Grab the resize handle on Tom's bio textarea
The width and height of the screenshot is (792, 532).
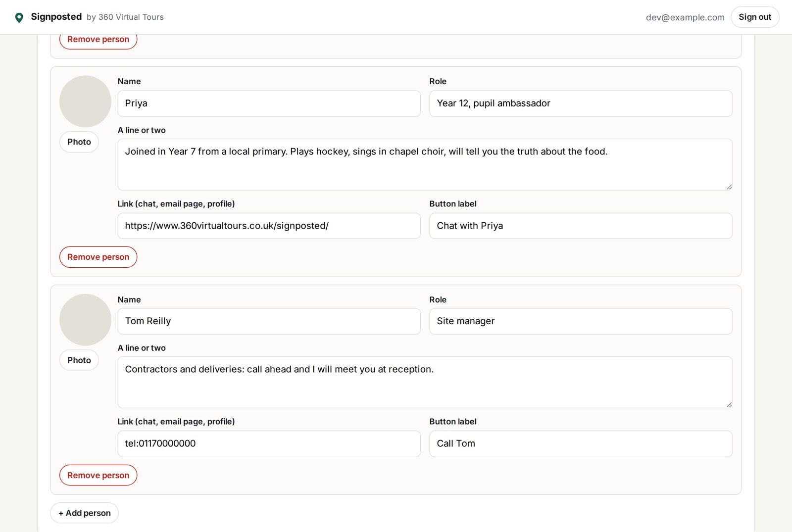point(729,405)
